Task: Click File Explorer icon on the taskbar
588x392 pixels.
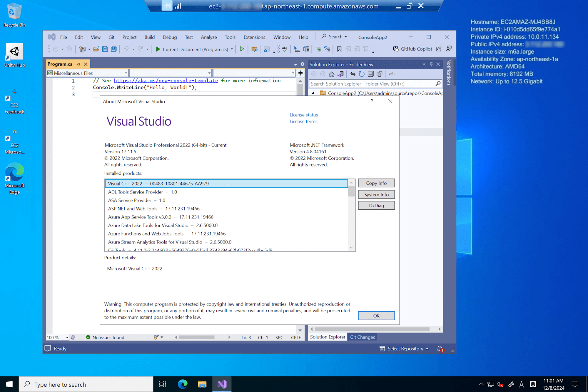Action: point(202,384)
